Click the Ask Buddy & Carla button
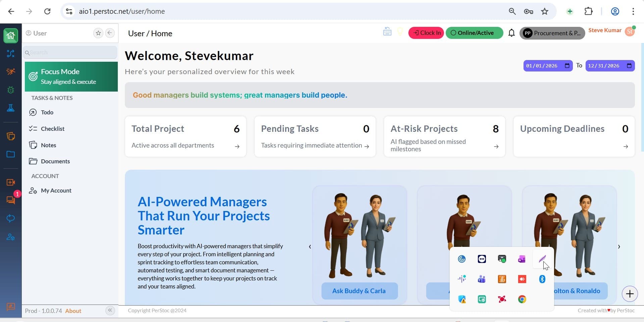The width and height of the screenshot is (644, 322). coord(359,290)
